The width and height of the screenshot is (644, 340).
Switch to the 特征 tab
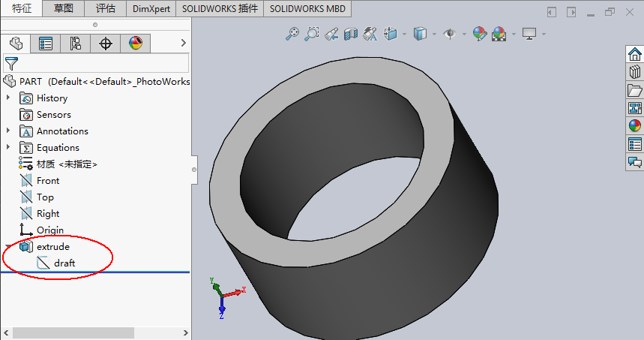point(21,8)
